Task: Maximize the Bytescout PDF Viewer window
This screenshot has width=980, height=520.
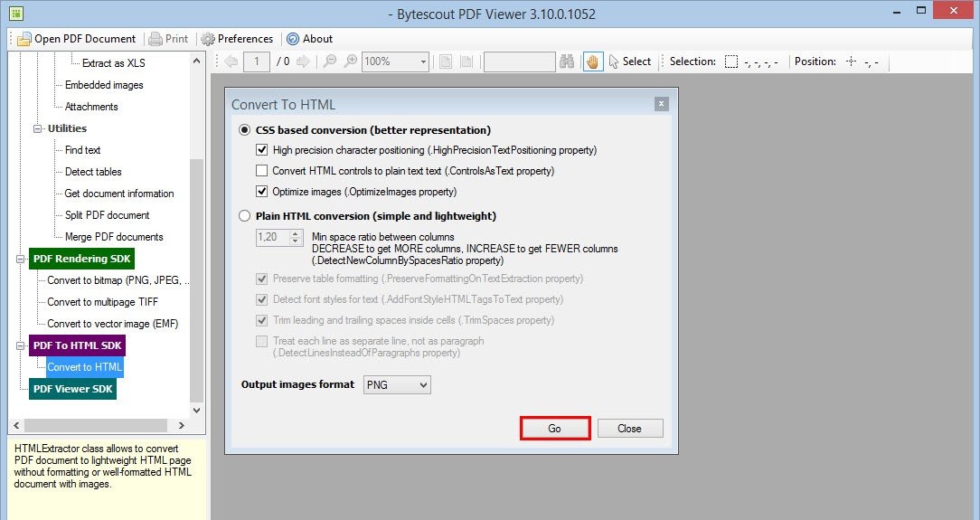Action: (920, 11)
